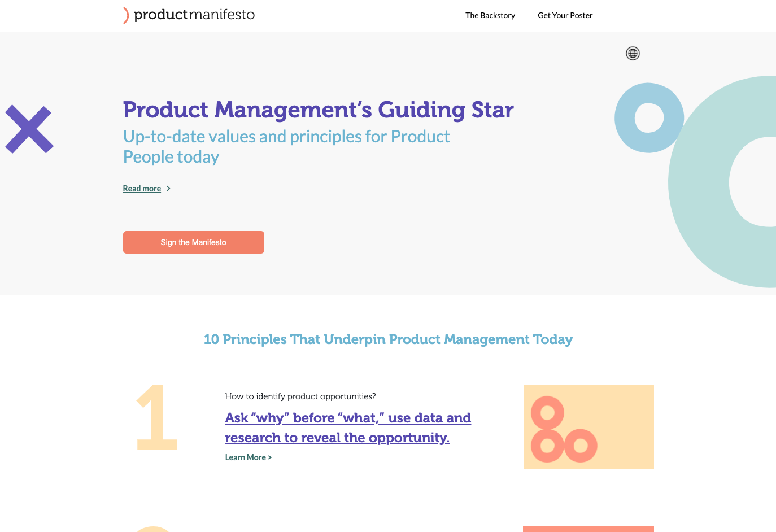776x532 pixels.
Task: Click the orange bracket in the logo
Action: 126,15
